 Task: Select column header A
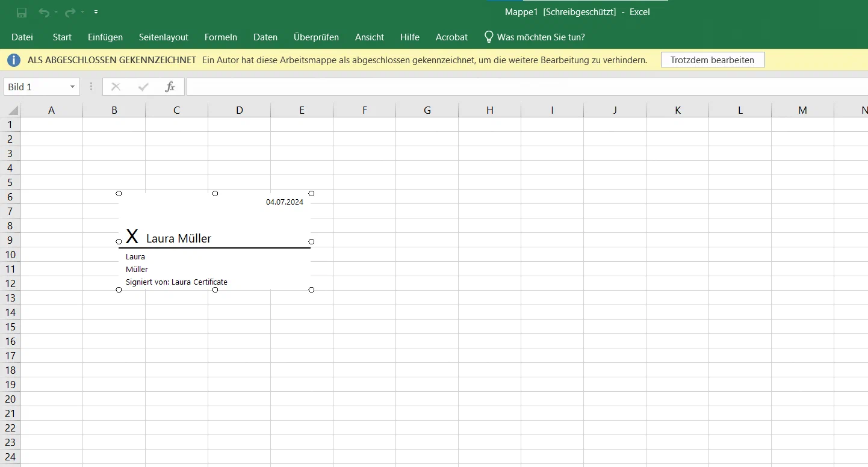tap(51, 110)
